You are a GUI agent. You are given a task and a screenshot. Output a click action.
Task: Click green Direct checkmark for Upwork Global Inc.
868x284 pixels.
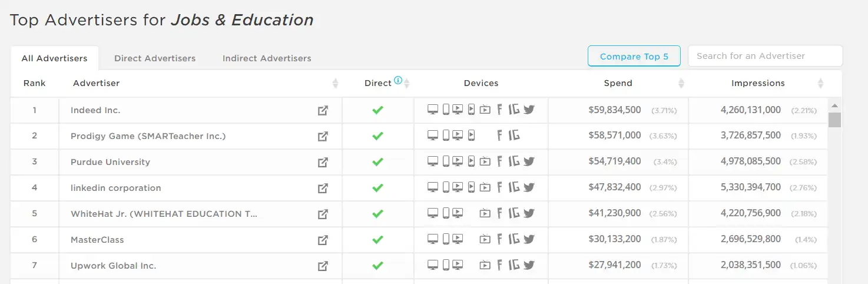pyautogui.click(x=378, y=266)
